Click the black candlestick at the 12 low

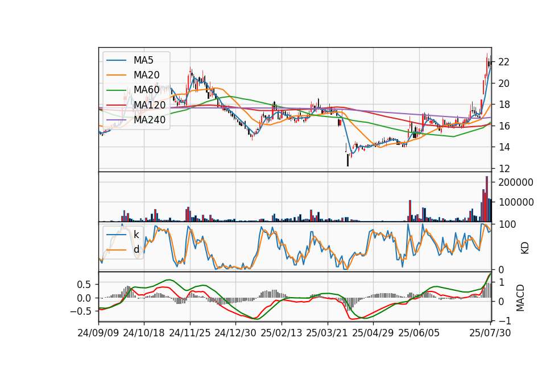[348, 160]
